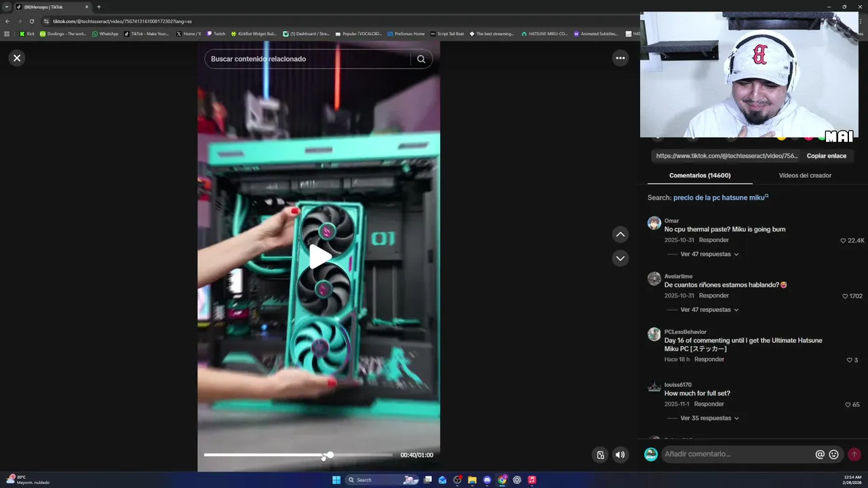
Task: Switch to Videos del creador tab
Action: (x=805, y=176)
